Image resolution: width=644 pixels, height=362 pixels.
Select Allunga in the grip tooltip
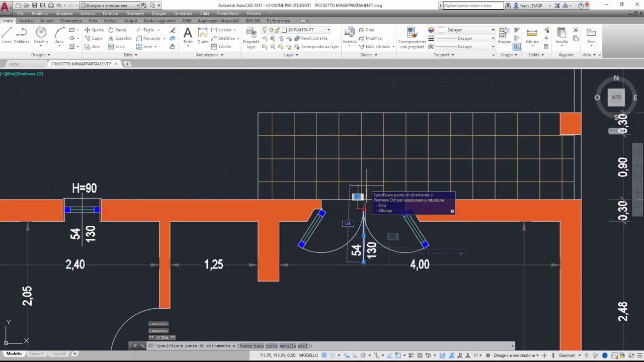pos(385,211)
